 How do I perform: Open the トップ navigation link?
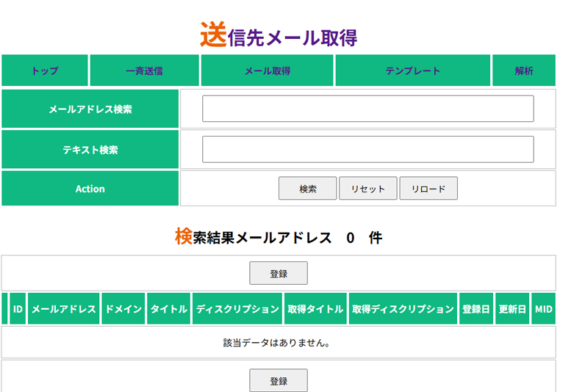(45, 71)
